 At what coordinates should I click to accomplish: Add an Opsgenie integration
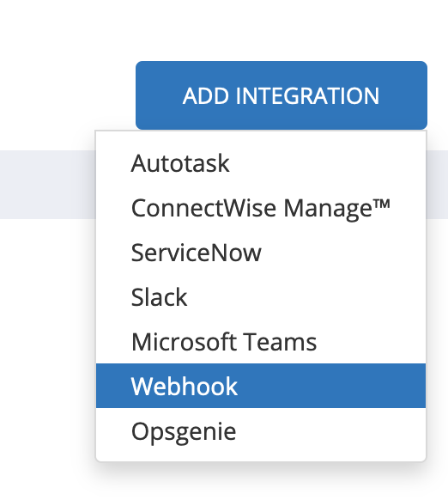tap(261, 430)
